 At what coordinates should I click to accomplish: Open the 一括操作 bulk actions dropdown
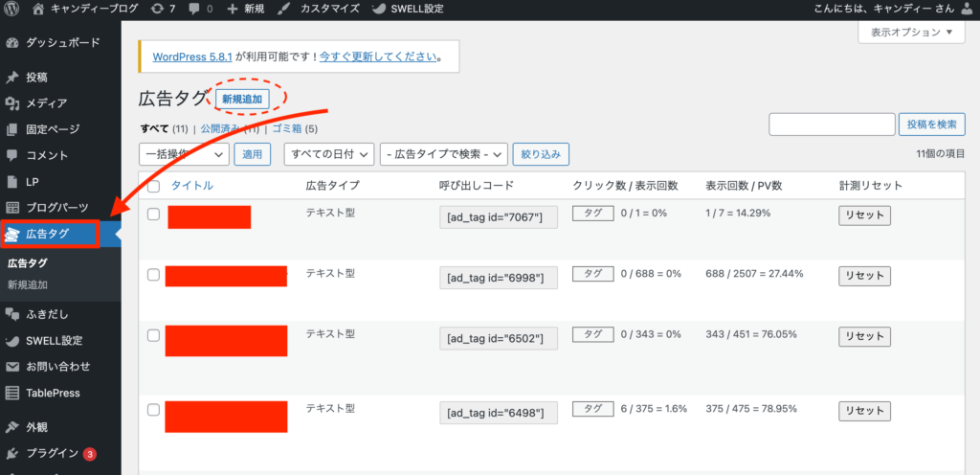pyautogui.click(x=185, y=154)
